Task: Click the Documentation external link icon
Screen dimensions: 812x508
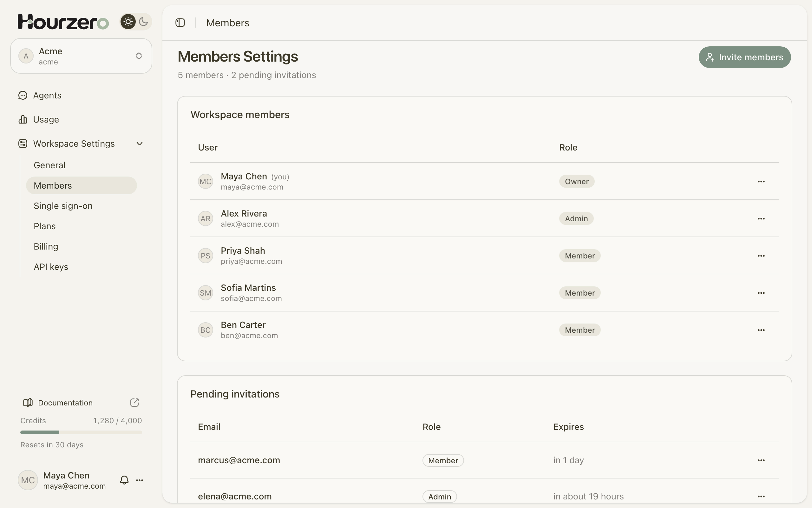Action: (134, 403)
